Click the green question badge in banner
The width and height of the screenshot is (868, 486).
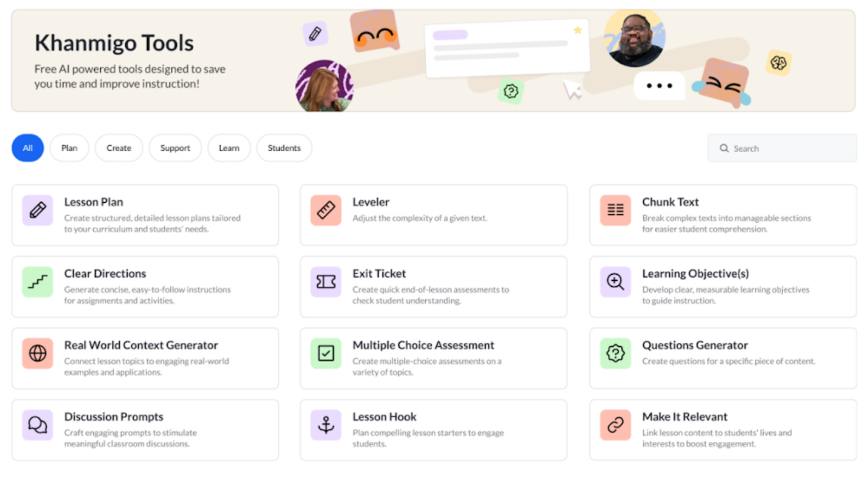pyautogui.click(x=511, y=91)
